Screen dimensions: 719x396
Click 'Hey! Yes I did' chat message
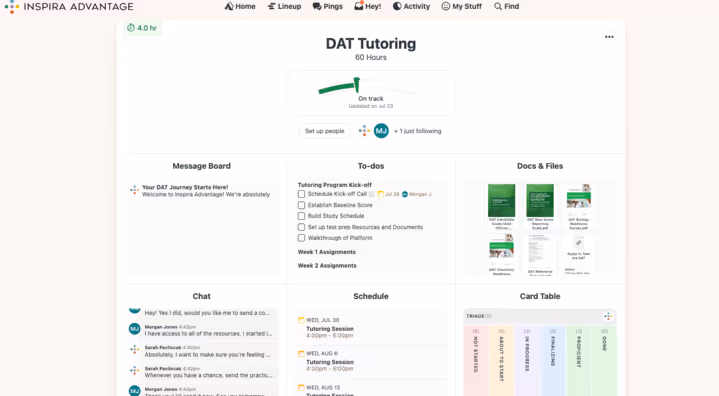pyautogui.click(x=207, y=313)
